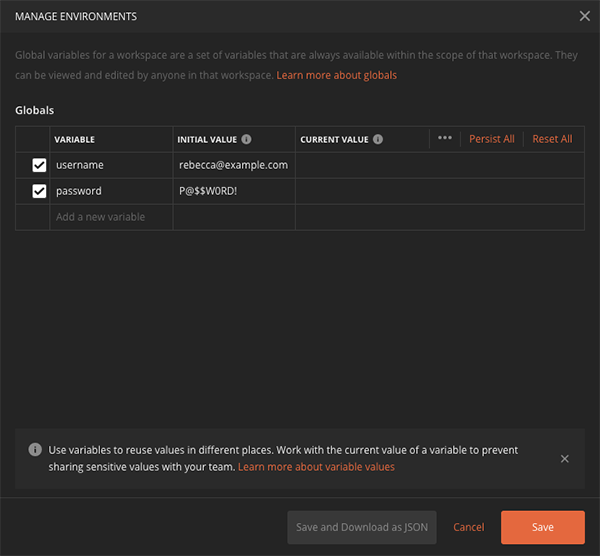This screenshot has width=600, height=556.
Task: Click the rebecca@example.com initial value
Action: 233,165
